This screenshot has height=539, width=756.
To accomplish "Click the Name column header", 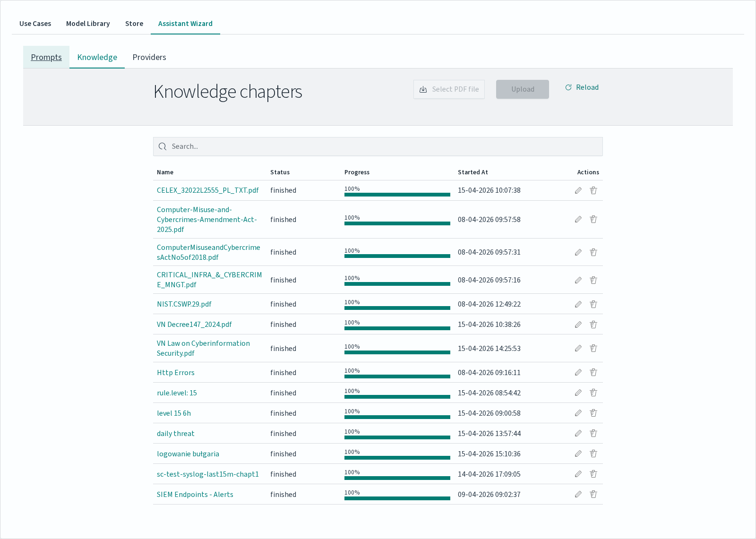I will tap(165, 172).
